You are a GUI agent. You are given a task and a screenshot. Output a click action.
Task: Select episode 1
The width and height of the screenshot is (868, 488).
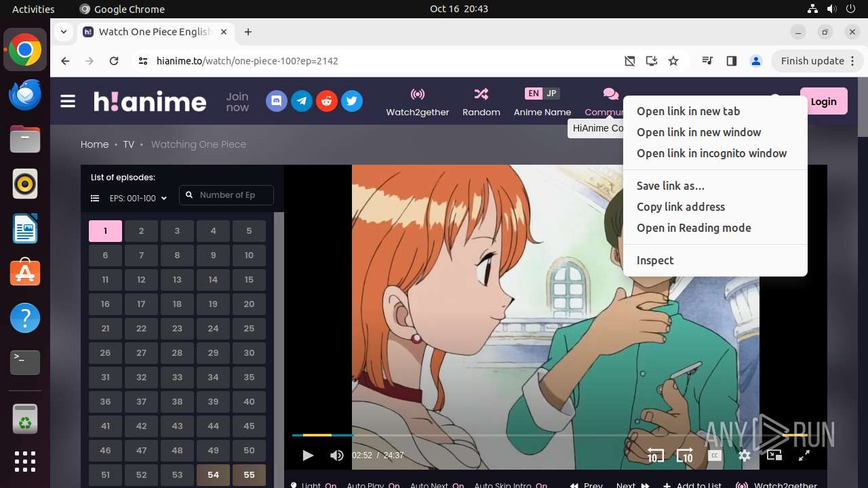click(x=105, y=231)
